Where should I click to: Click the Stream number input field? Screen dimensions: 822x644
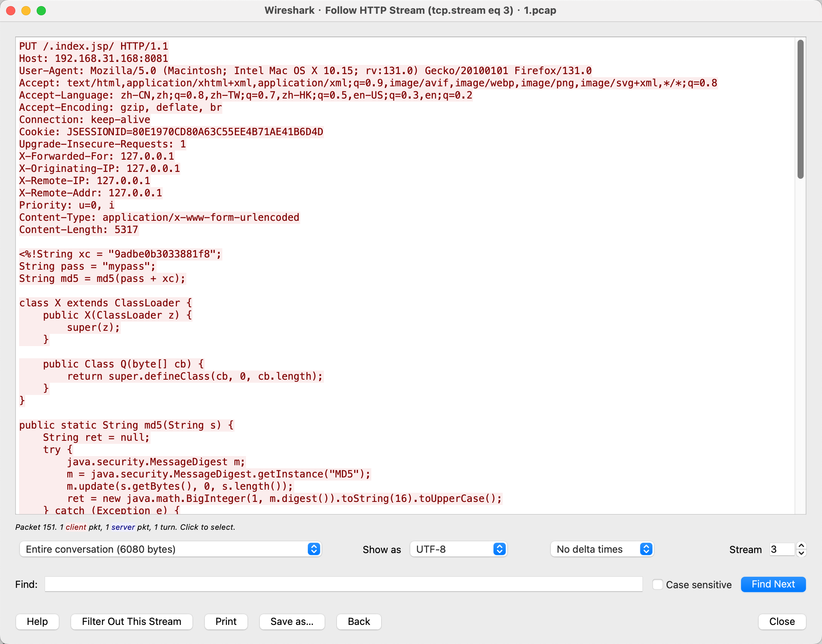782,549
